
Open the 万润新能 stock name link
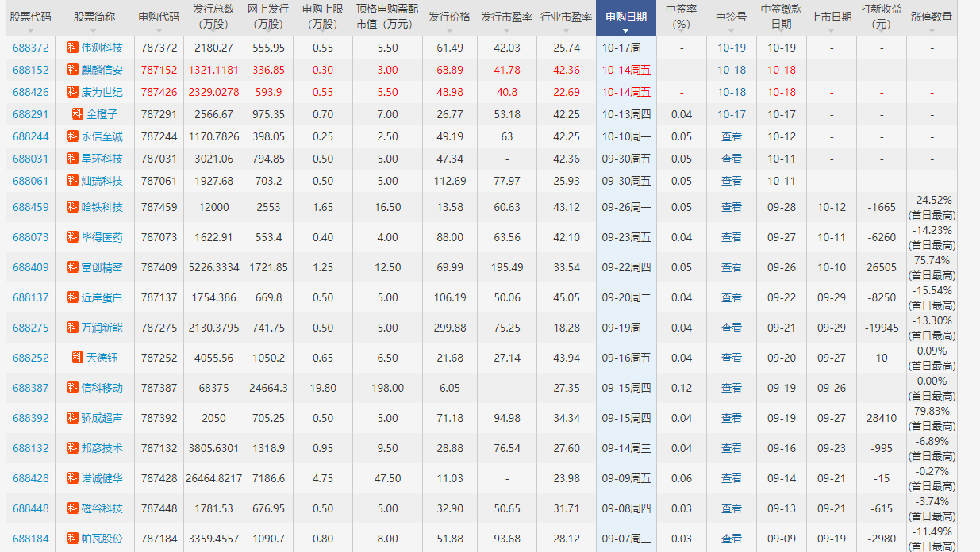tap(102, 328)
